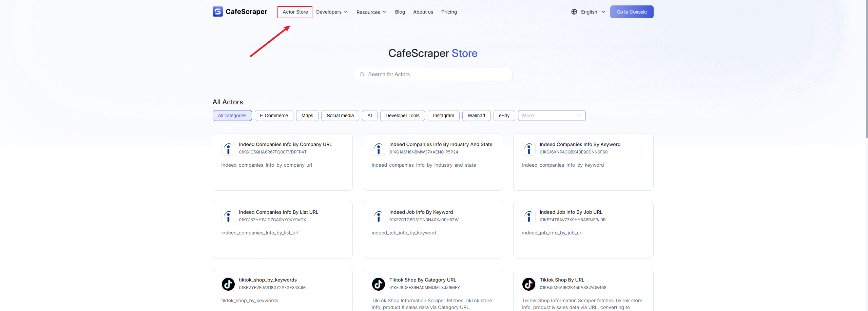This screenshot has width=868, height=311.
Task: Click actor ID 01KG16XNPACQ8X4BE90DNN6F60
Action: pyautogui.click(x=573, y=152)
